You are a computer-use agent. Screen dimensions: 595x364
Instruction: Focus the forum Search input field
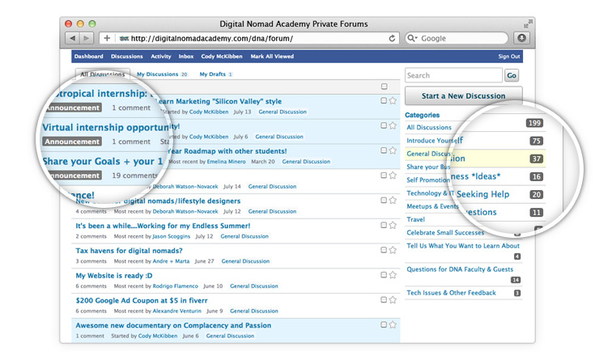click(x=453, y=75)
